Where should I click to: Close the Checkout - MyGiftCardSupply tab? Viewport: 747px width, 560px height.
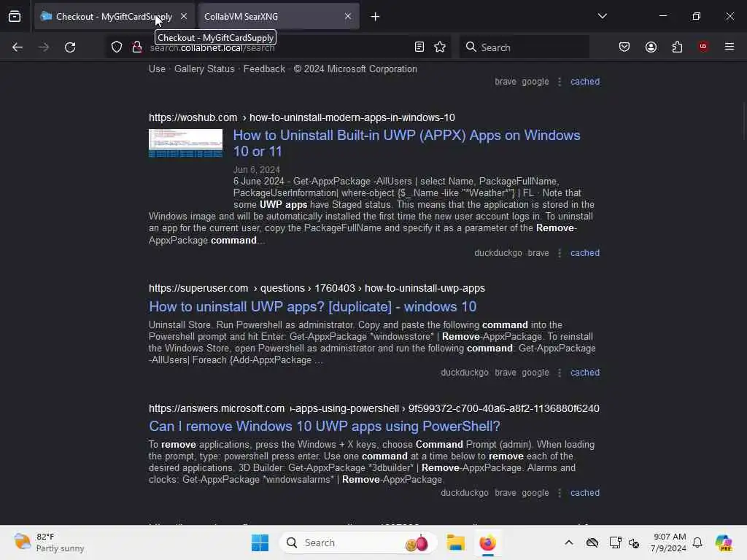(184, 16)
